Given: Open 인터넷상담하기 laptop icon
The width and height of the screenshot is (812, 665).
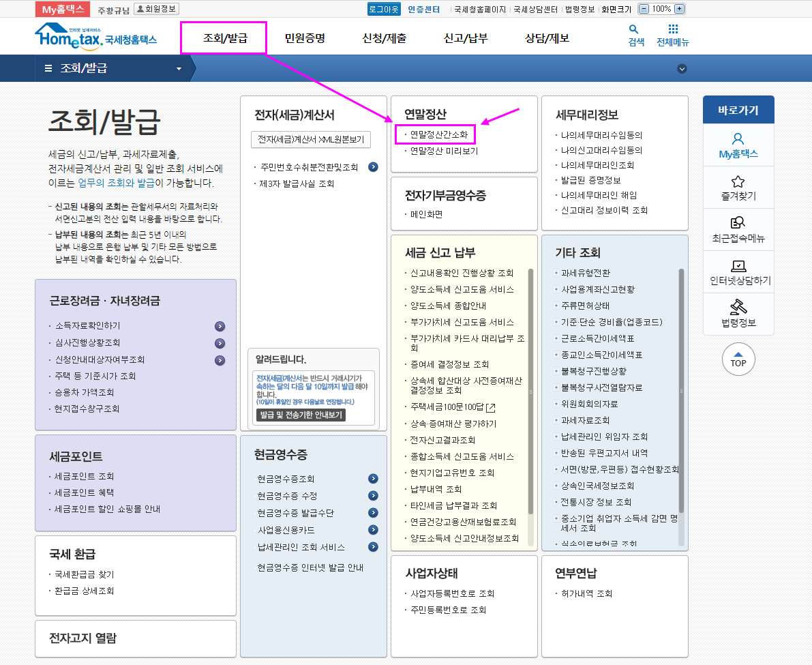Looking at the screenshot, I should click(x=738, y=265).
